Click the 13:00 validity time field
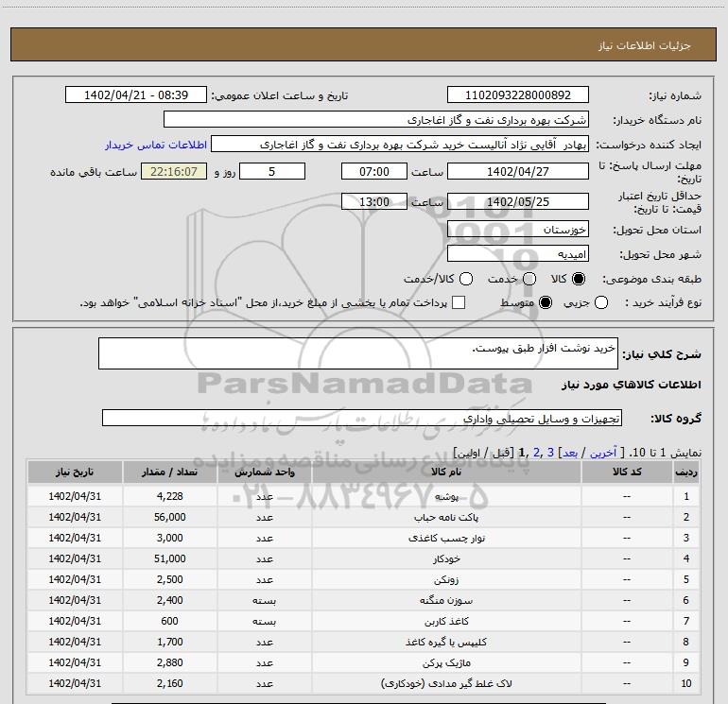This screenshot has height=704, width=728. (374, 202)
